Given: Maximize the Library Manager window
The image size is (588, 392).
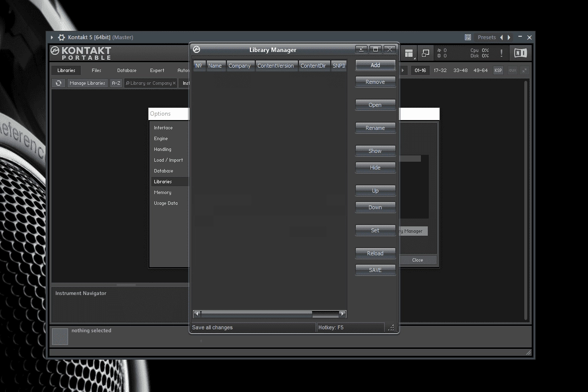Looking at the screenshot, I should point(375,49).
